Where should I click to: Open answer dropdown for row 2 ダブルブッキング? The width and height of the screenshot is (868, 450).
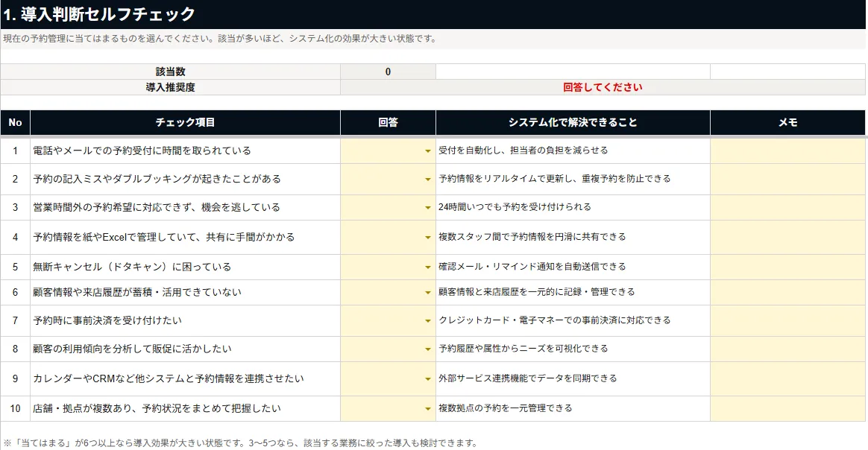coord(427,179)
